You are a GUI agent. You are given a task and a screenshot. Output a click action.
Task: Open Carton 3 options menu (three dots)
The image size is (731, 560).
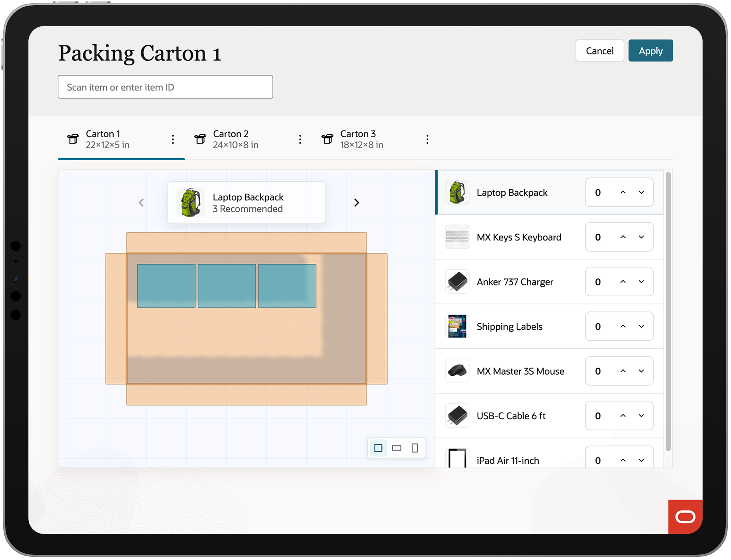(x=427, y=139)
